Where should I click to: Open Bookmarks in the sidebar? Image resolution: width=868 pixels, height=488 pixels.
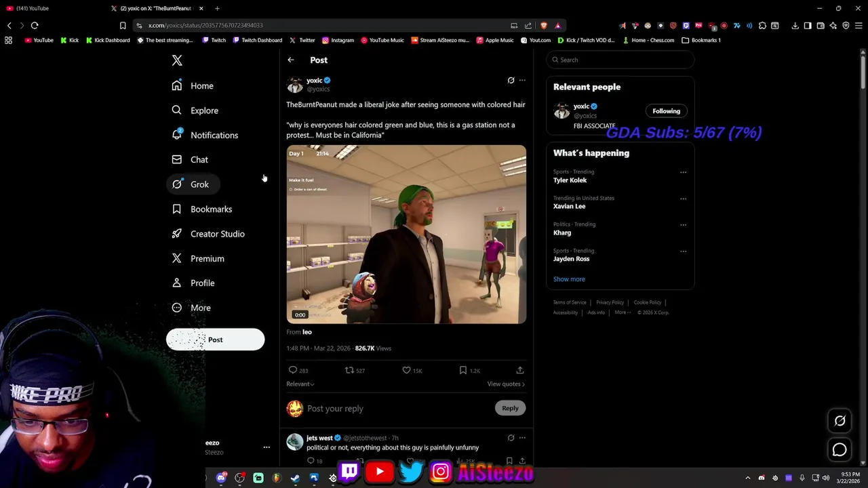(x=202, y=209)
